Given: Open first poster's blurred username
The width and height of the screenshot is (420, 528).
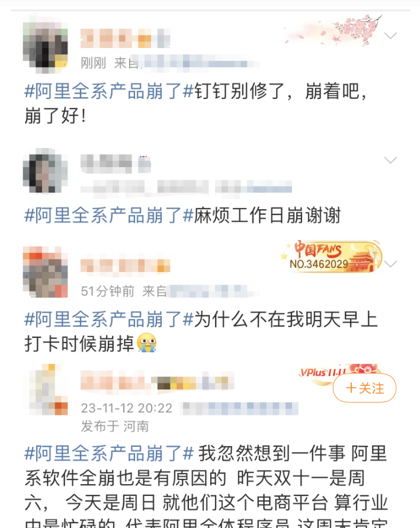Looking at the screenshot, I should tap(125, 38).
